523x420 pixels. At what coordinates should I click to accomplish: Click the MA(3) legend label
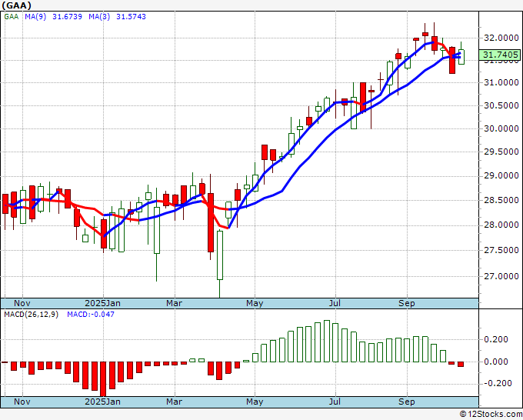(99, 17)
